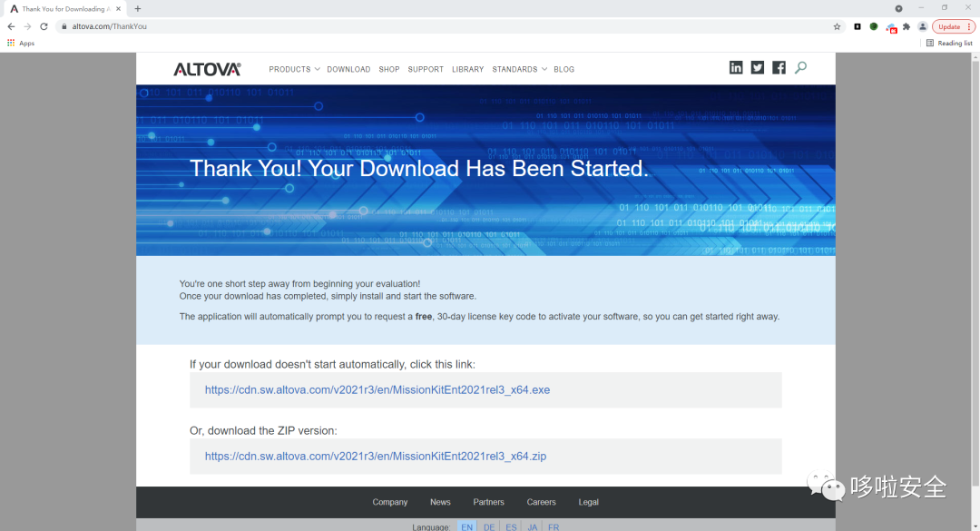The width and height of the screenshot is (980, 531).
Task: Open the Careers footer link
Action: [541, 502]
